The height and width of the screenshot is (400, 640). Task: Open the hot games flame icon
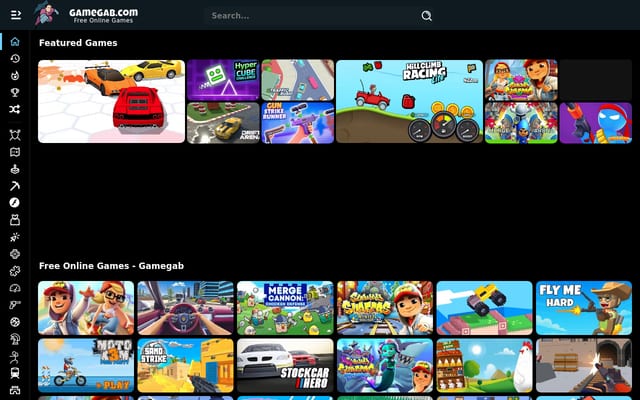coord(15,76)
